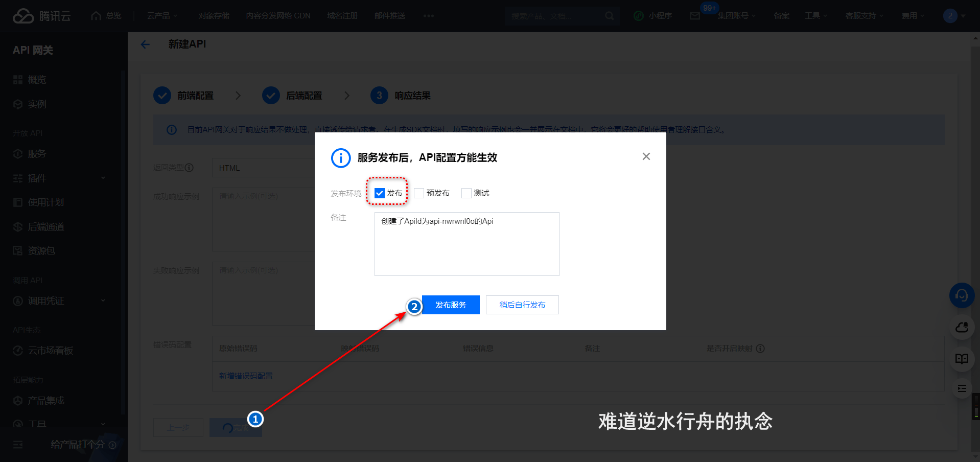Click the 发布服务 publish button

pos(450,305)
